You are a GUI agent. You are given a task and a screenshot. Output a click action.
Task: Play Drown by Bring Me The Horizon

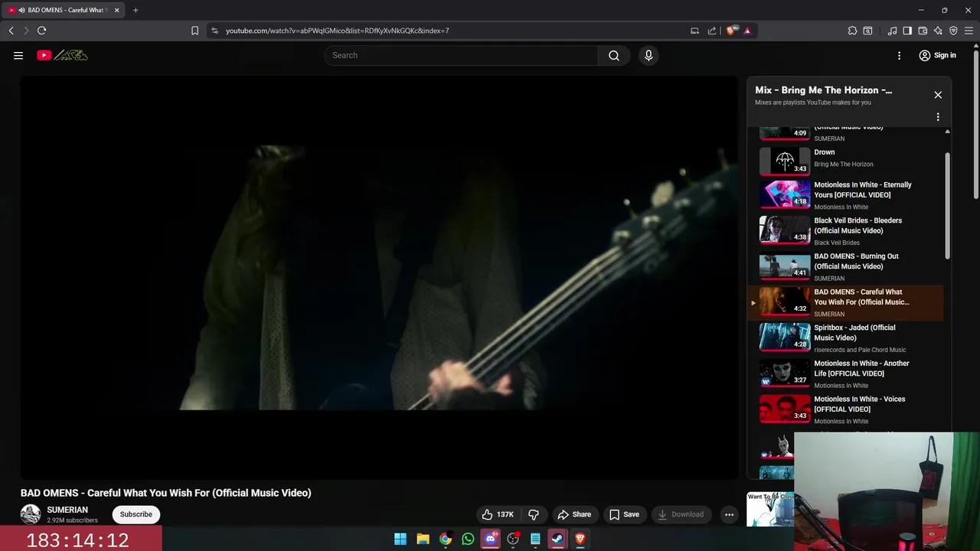[847, 161]
